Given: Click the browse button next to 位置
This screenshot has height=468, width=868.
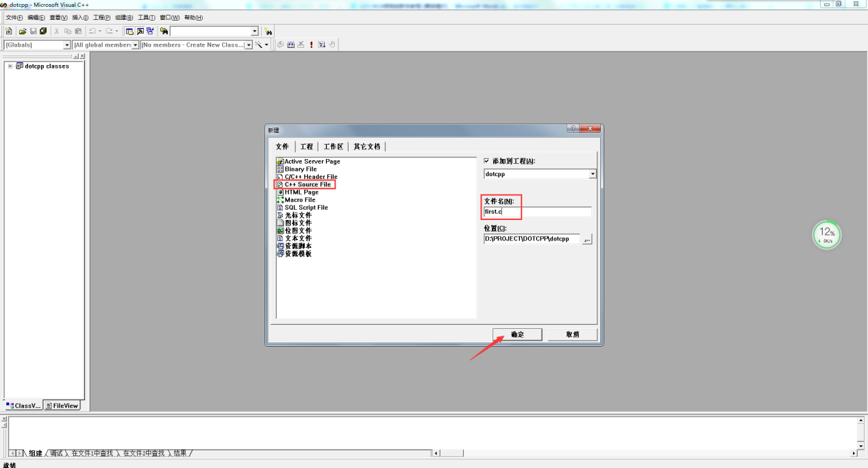Looking at the screenshot, I should pyautogui.click(x=586, y=238).
